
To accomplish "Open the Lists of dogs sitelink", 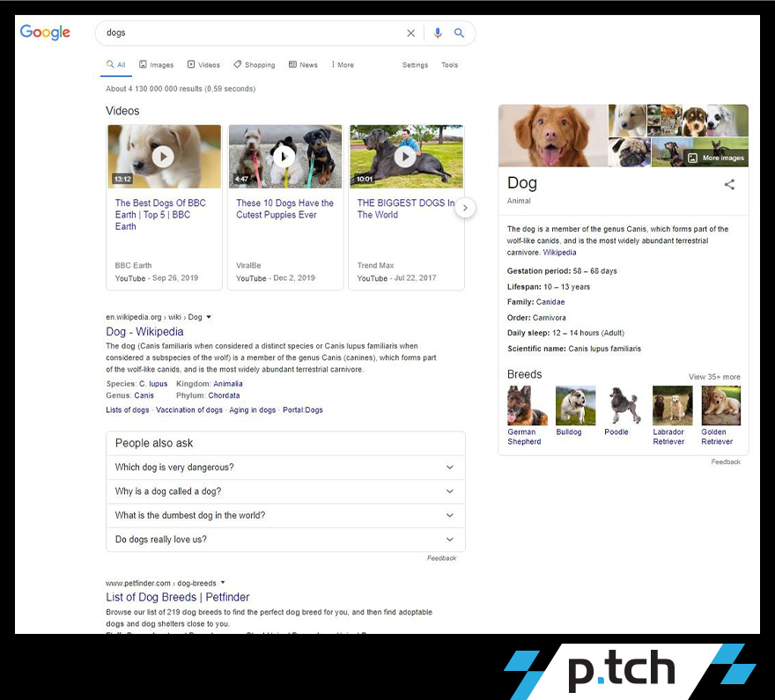I will pyautogui.click(x=127, y=410).
